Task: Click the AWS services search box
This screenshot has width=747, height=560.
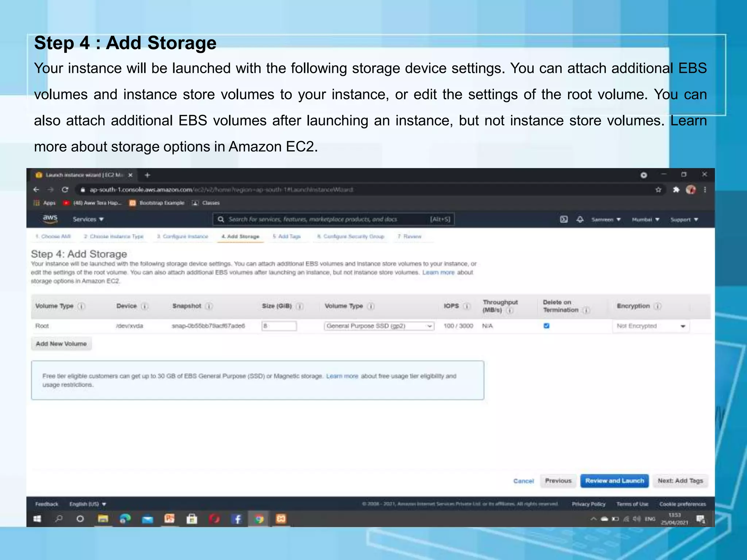Action: [x=333, y=219]
